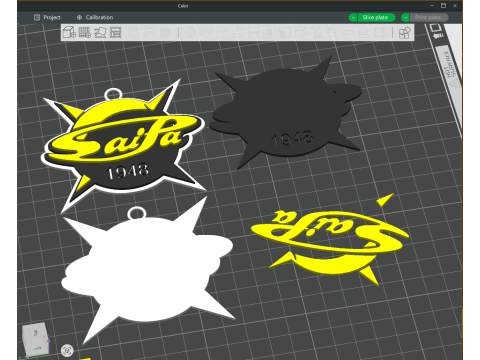Click the Auto orient toolbar icon
Viewport: 480px width, 360px height.
(x=100, y=32)
